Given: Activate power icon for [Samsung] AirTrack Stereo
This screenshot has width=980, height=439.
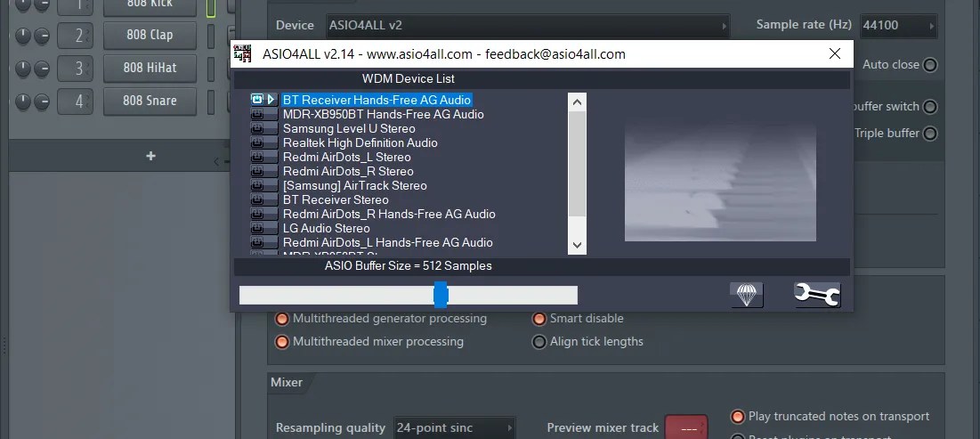Looking at the screenshot, I should point(257,186).
